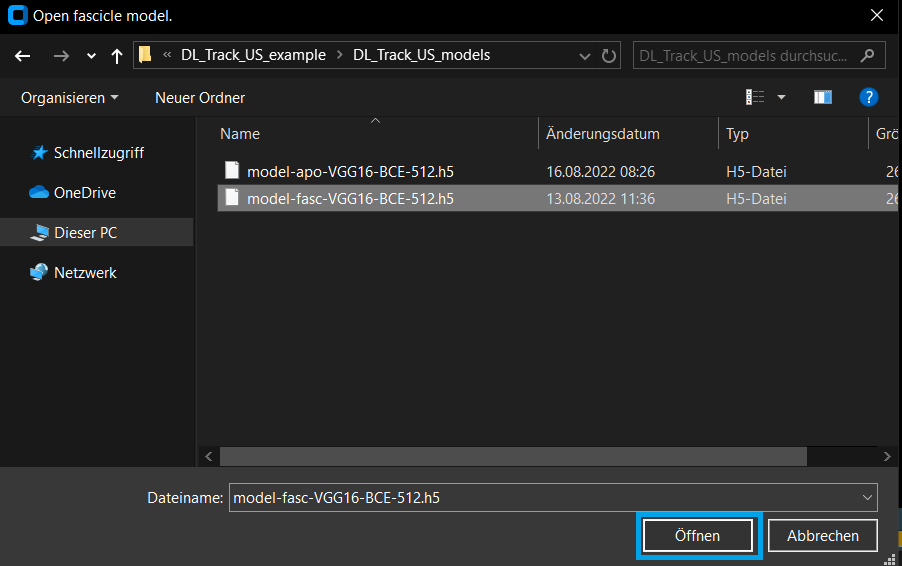Image resolution: width=902 pixels, height=566 pixels.
Task: Click the back navigation arrow
Action: pos(23,56)
